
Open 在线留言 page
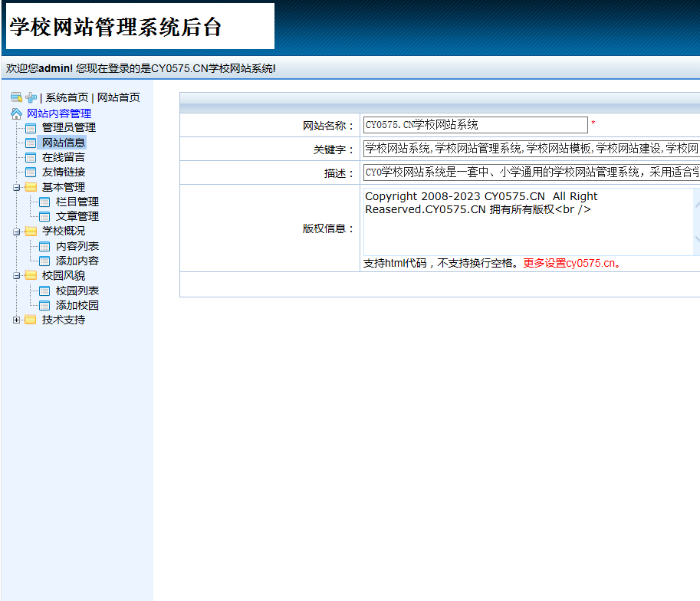64,157
